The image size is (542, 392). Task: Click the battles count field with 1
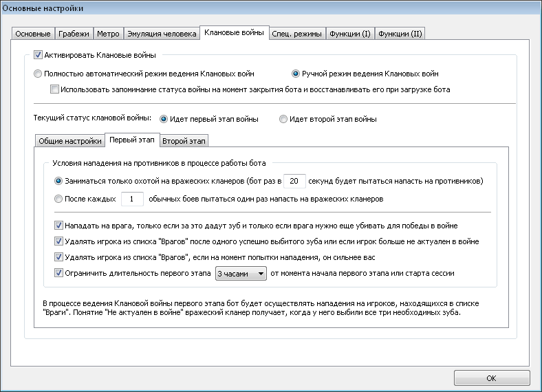pos(132,199)
